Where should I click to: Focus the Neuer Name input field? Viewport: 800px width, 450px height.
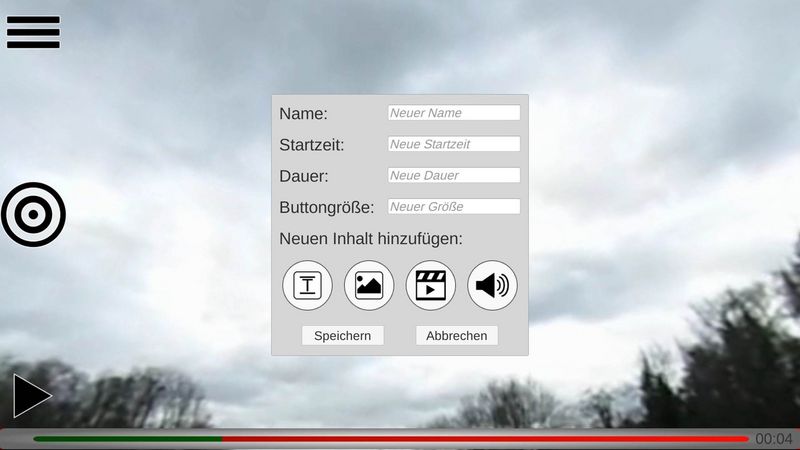click(x=454, y=113)
